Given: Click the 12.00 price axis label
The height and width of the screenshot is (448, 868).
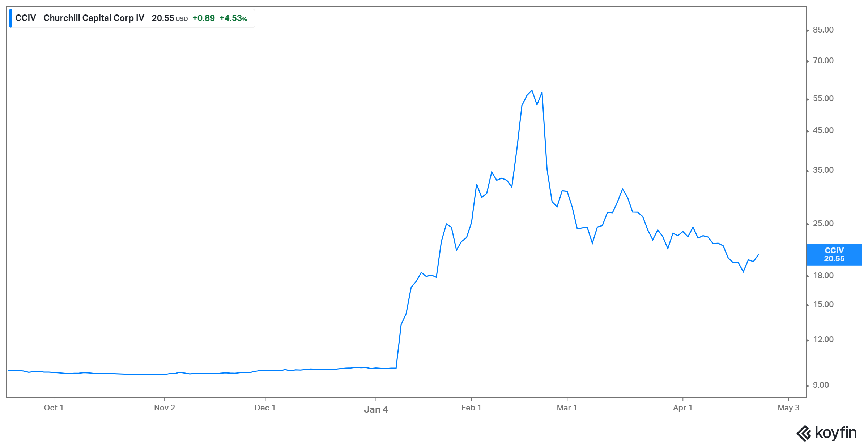Looking at the screenshot, I should pos(823,340).
